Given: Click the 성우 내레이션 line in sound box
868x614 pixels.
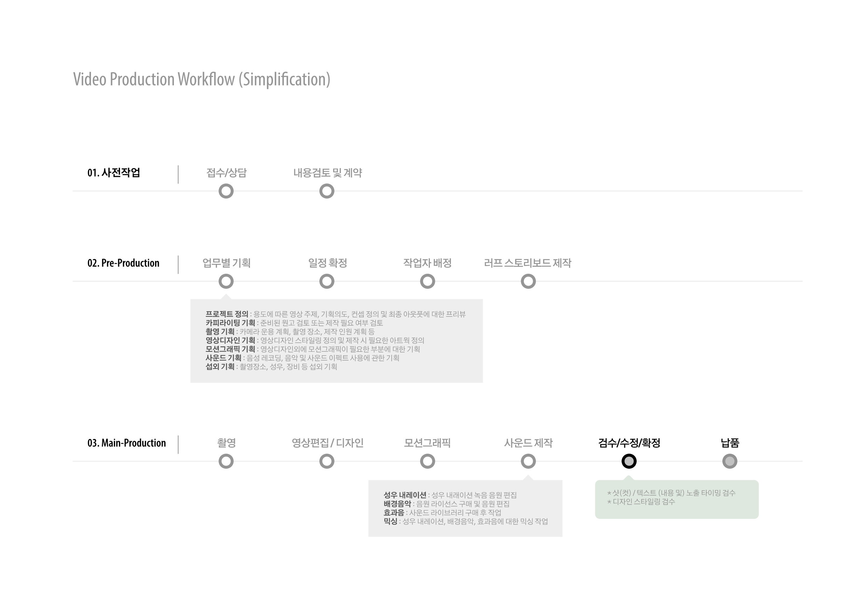Looking at the screenshot, I should point(450,495).
